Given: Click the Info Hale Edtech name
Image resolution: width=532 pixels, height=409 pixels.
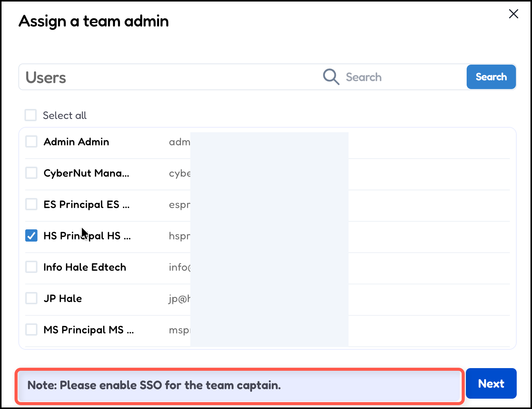Looking at the screenshot, I should (84, 267).
